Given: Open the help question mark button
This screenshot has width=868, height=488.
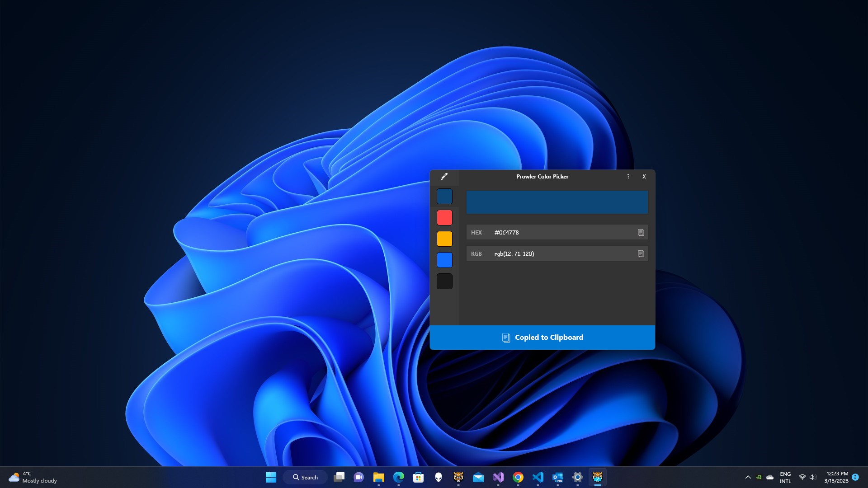Looking at the screenshot, I should 628,177.
